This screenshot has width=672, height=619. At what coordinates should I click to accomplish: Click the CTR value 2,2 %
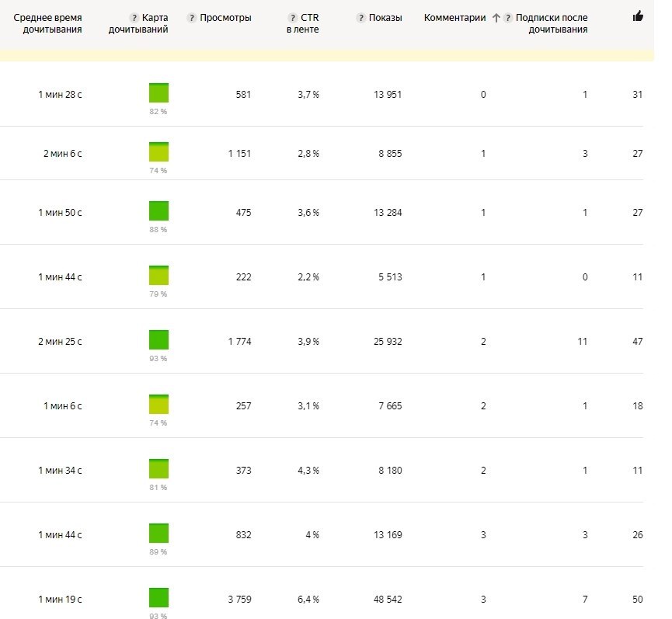click(308, 277)
